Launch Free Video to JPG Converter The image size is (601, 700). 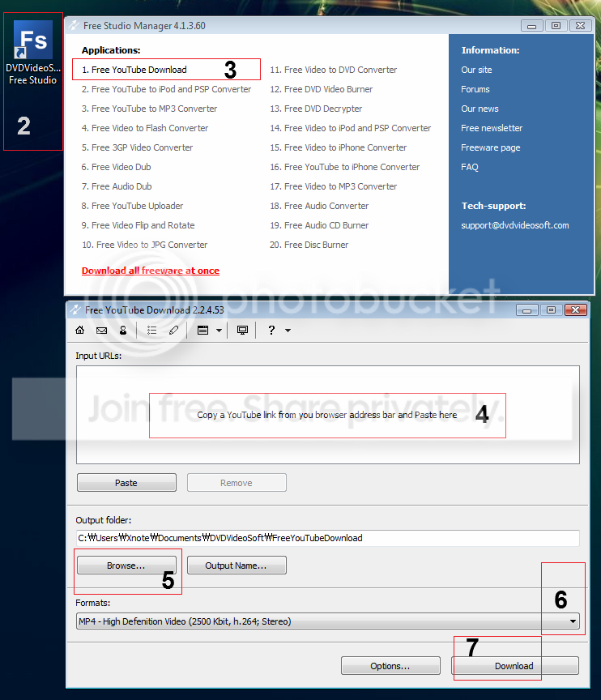pos(144,245)
